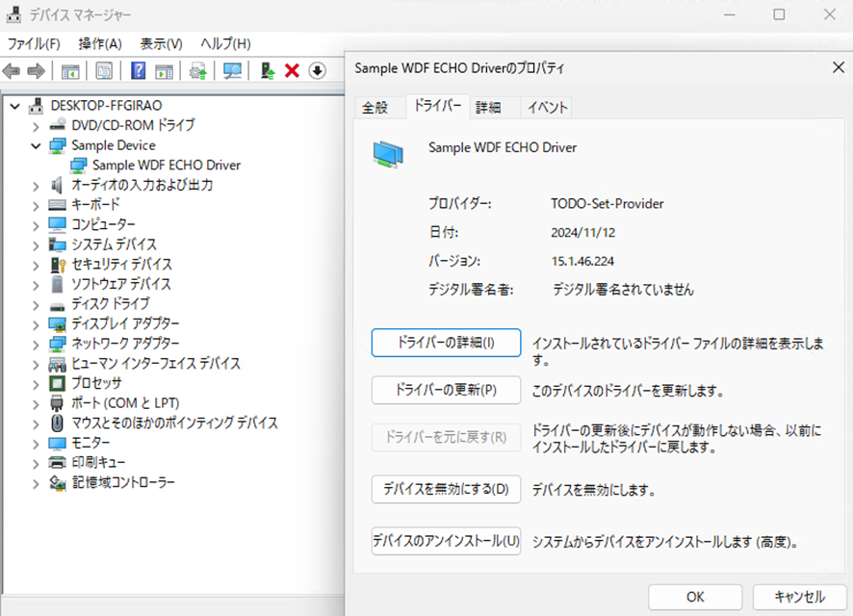853x616 pixels.
Task: Collapse the Sample Device tree node
Action: pos(36,144)
